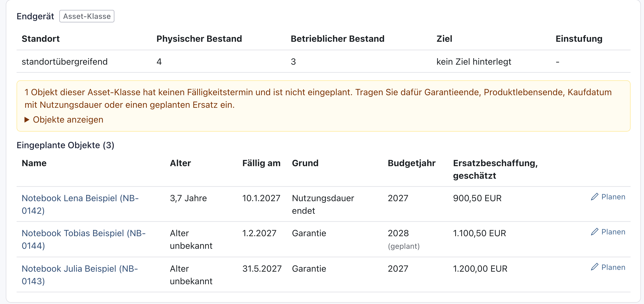Viewport: 644px width, 304px height.
Task: Open Notebook Tobias Beispiel (NB-0144) link
Action: [83, 239]
